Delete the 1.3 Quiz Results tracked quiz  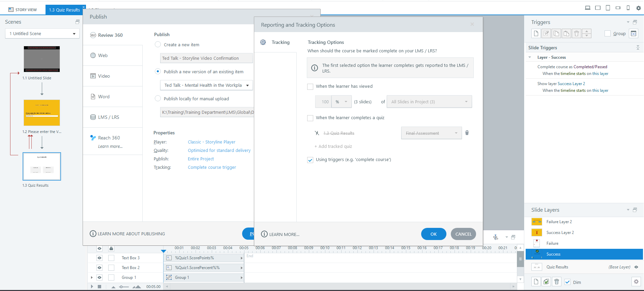pyautogui.click(x=467, y=133)
